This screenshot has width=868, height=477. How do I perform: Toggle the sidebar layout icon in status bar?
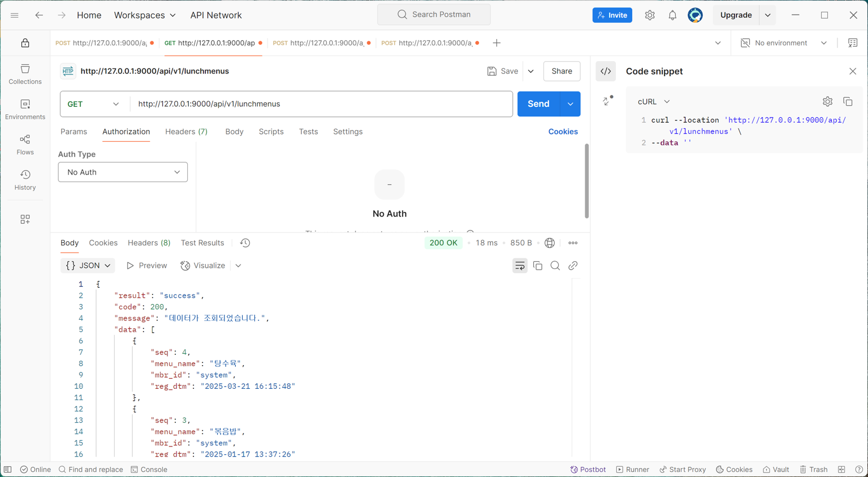click(x=7, y=470)
